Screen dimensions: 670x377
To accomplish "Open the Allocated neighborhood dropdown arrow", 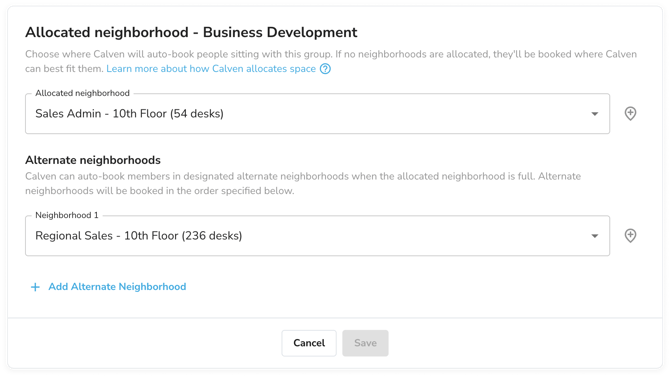I will coord(594,114).
